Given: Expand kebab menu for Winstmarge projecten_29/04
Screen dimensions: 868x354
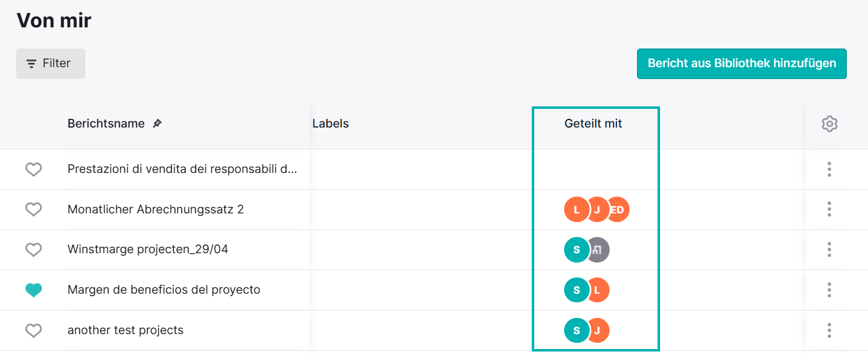Looking at the screenshot, I should click(x=829, y=249).
